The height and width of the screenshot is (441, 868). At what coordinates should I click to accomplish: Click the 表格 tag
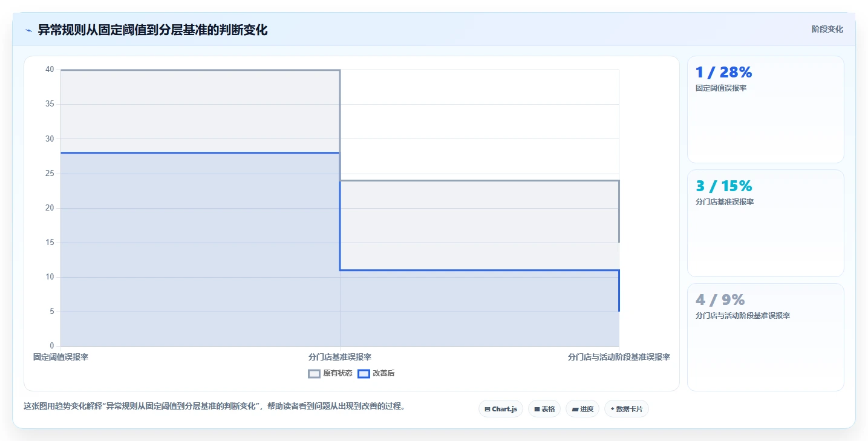click(x=544, y=409)
